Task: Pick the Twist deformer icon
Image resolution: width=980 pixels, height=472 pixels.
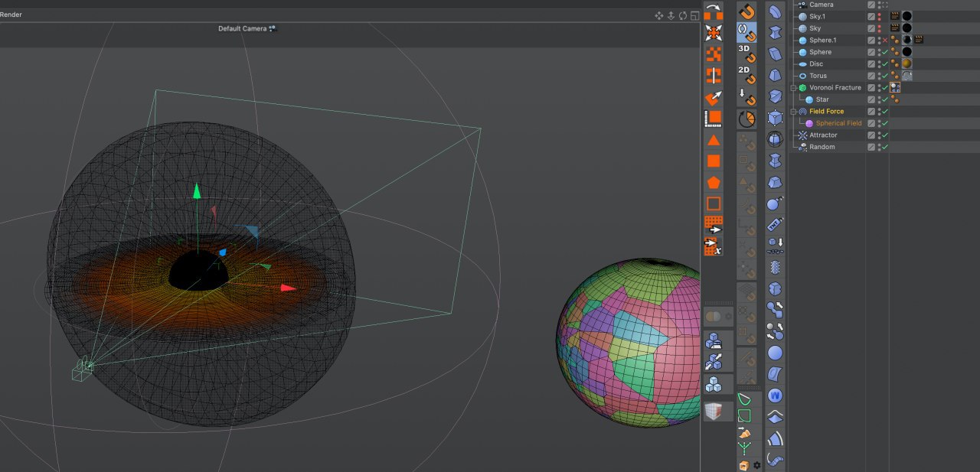Action: pos(775,97)
